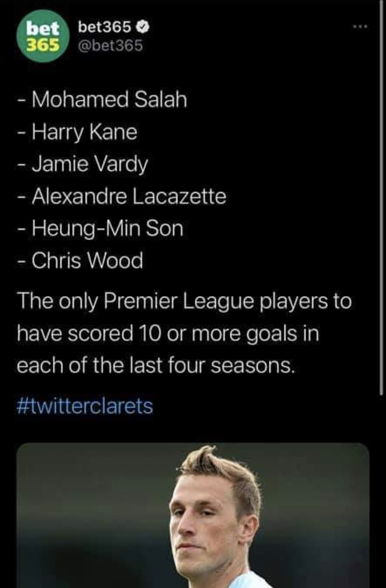The width and height of the screenshot is (386, 588).
Task: Follow the #twitterclarets hashtag
Action: [85, 406]
